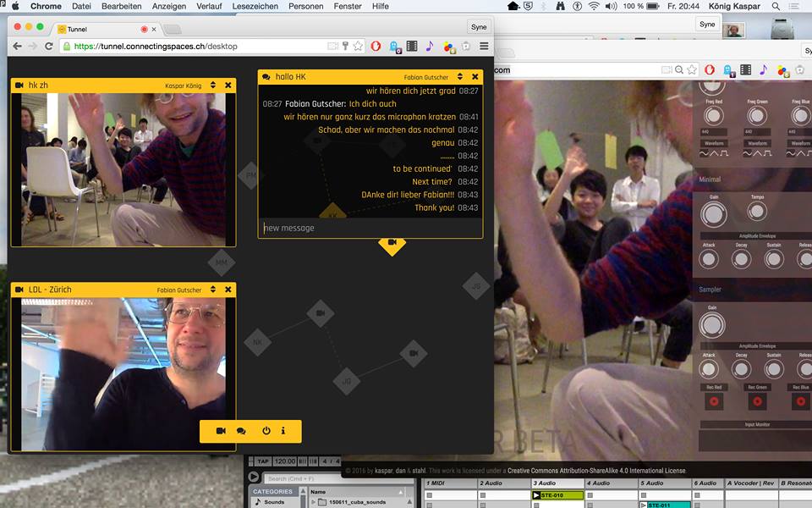The width and height of the screenshot is (812, 508).
Task: Select the Tunnel browser tab
Action: pyautogui.click(x=107, y=29)
